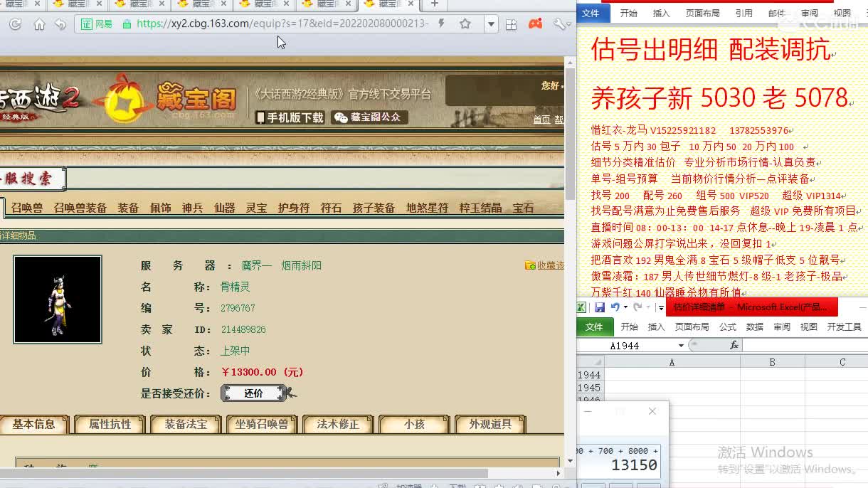This screenshot has height=488, width=868.
Task: Open the 召唤兽 category tab
Action: 27,208
